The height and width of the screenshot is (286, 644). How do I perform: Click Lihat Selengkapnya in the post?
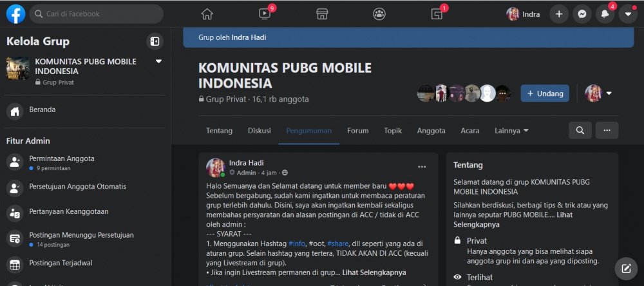tap(374, 272)
